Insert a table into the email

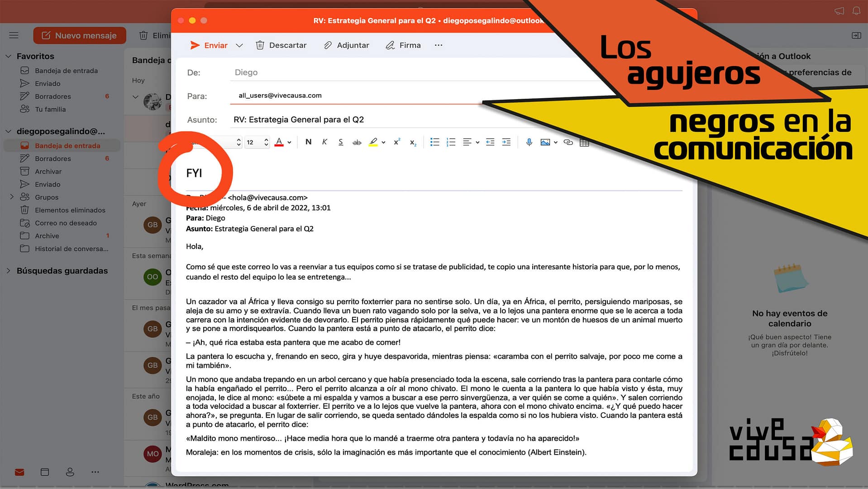point(584,142)
